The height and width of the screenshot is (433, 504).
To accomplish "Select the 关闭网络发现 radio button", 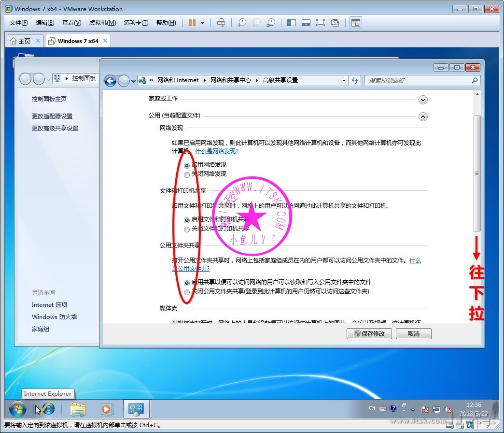I will [187, 174].
